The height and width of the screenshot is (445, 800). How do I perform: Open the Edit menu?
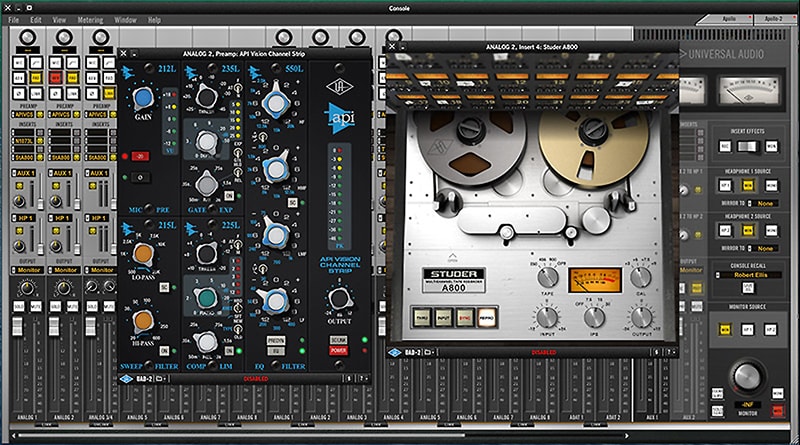[x=36, y=20]
